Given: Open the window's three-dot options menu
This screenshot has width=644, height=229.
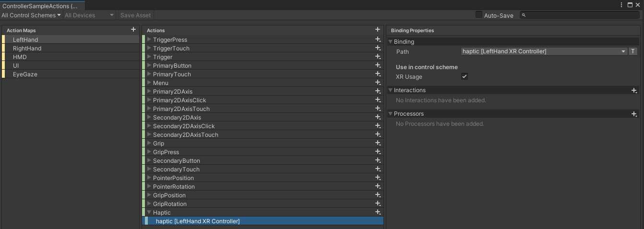Looking at the screenshot, I should coord(622,5).
